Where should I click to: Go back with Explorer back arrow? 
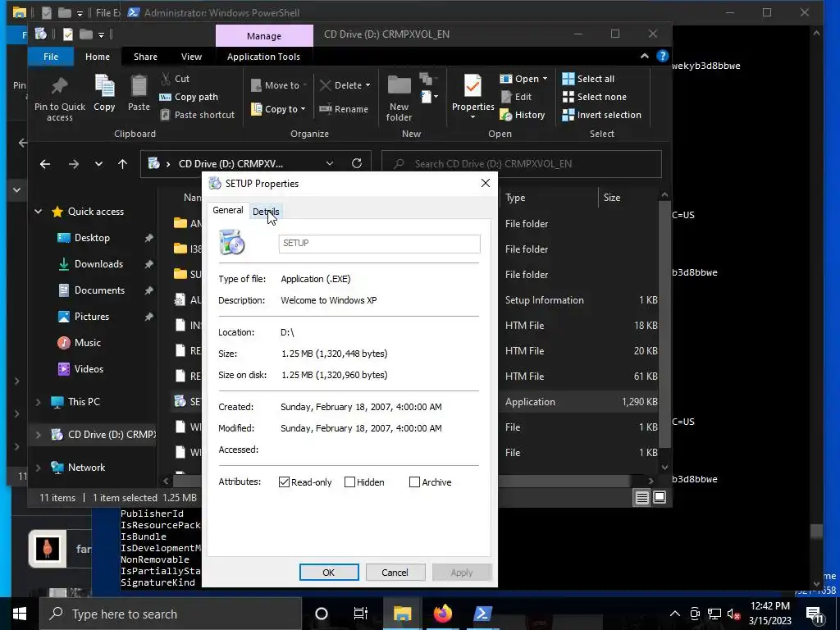(45, 164)
